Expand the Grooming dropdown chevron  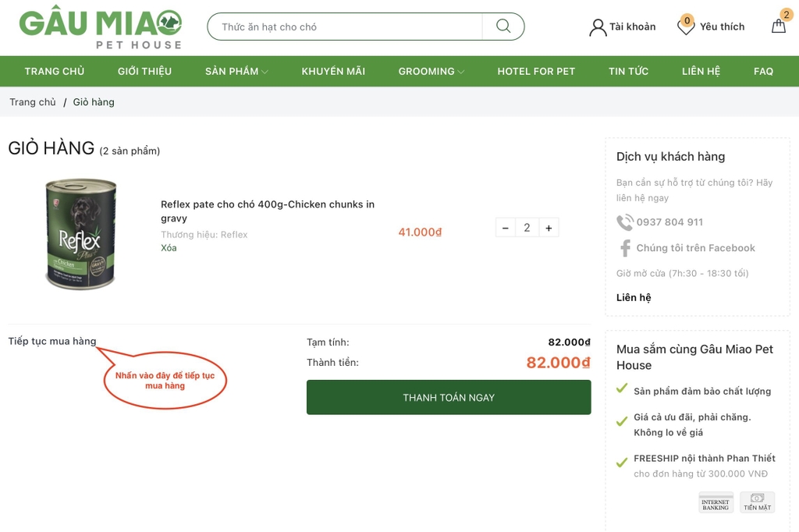461,72
